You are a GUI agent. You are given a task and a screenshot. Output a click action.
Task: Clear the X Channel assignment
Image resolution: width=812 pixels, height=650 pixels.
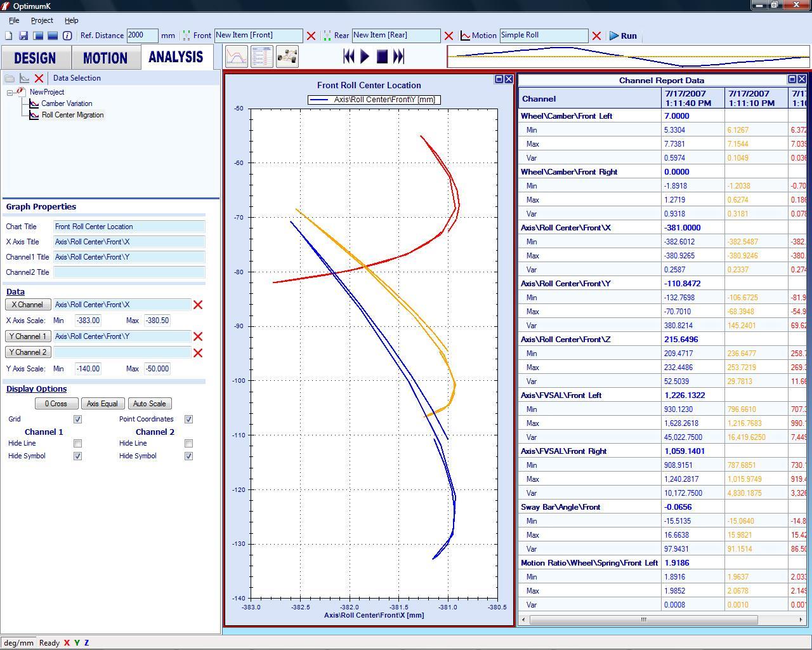(198, 305)
